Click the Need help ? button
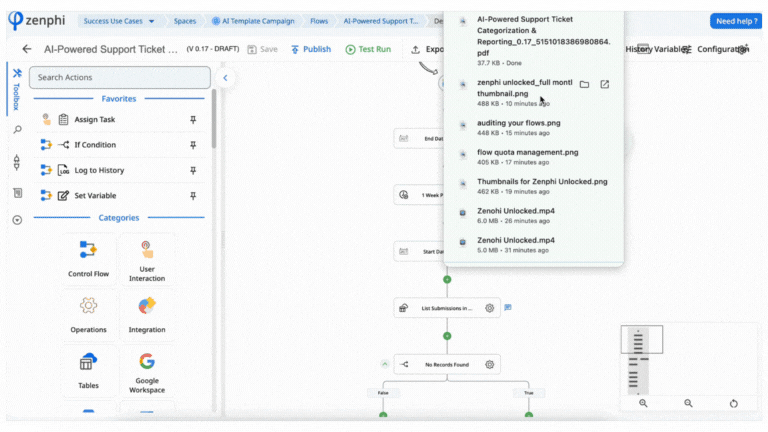768x432 pixels. [736, 21]
